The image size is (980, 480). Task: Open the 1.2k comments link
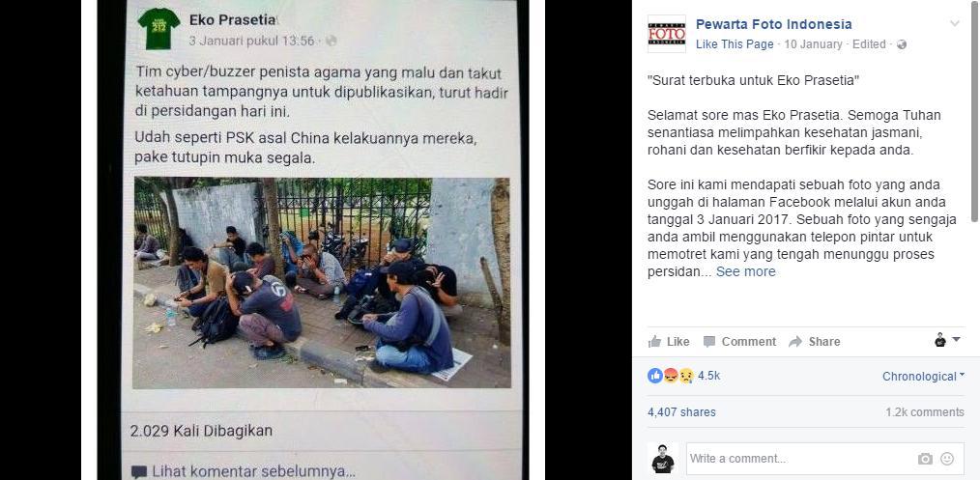click(924, 412)
